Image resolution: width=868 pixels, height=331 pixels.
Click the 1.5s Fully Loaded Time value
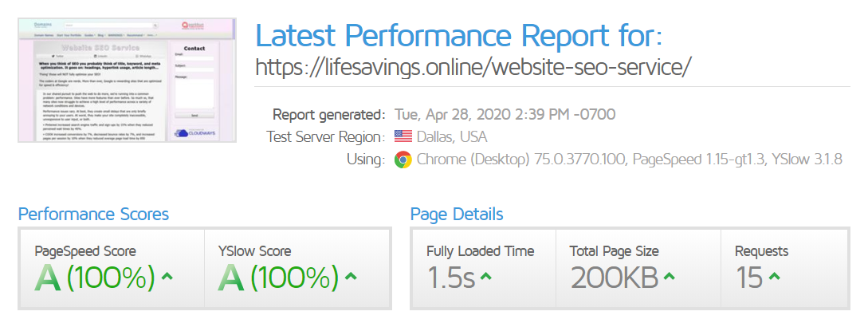coord(452,277)
